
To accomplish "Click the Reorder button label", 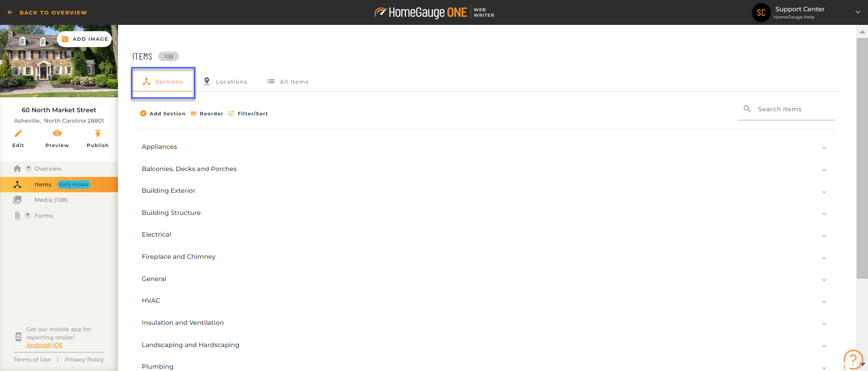I will tap(212, 114).
